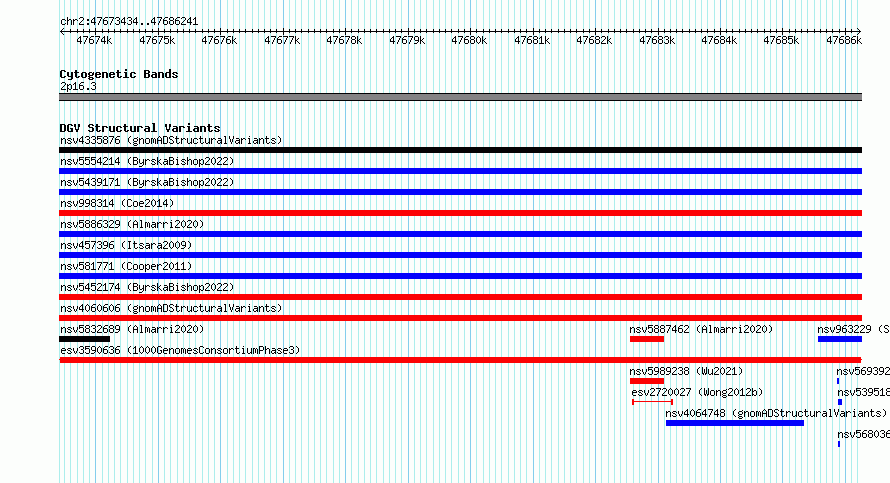Click the gray 2p16.3 cytogenetic band bar

[460, 97]
